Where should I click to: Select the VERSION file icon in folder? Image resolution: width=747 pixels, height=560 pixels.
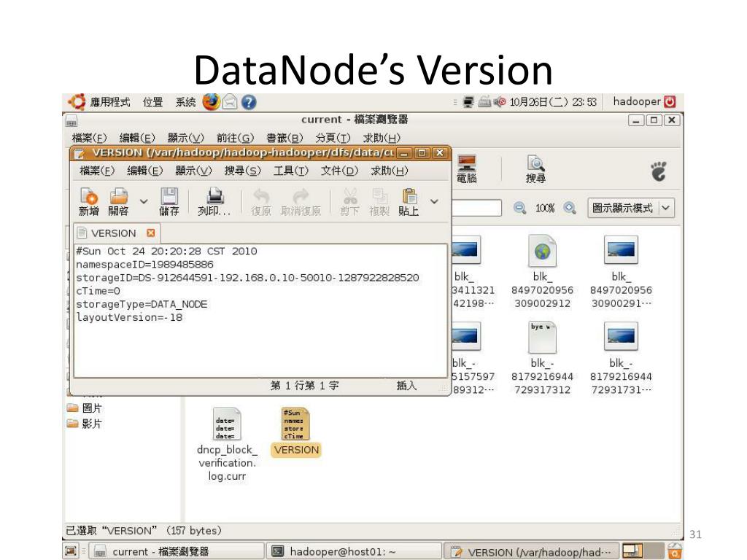coord(296,432)
